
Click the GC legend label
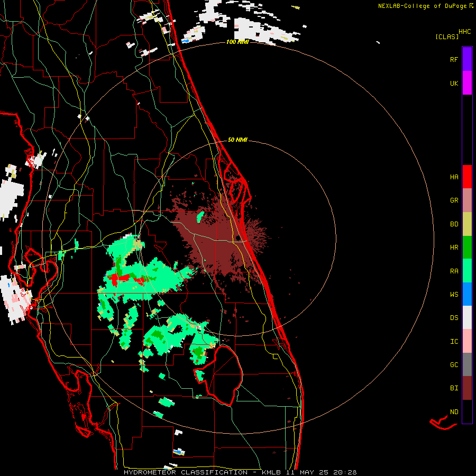454,364
